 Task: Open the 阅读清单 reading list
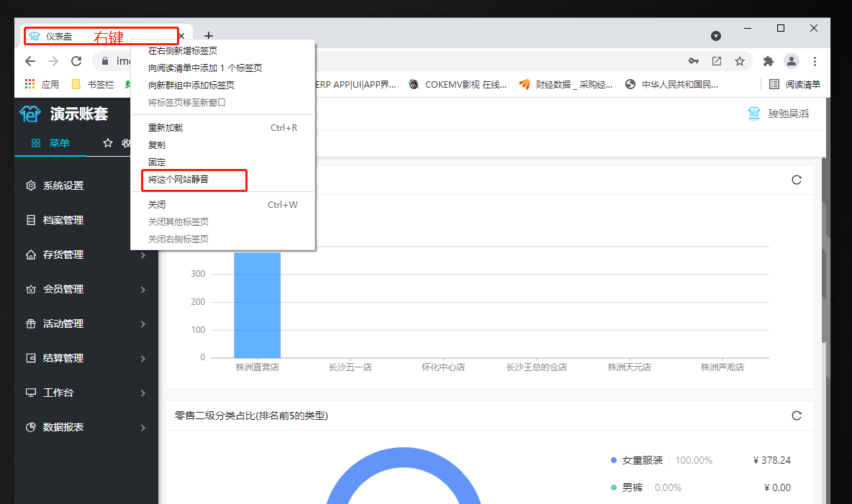[795, 84]
